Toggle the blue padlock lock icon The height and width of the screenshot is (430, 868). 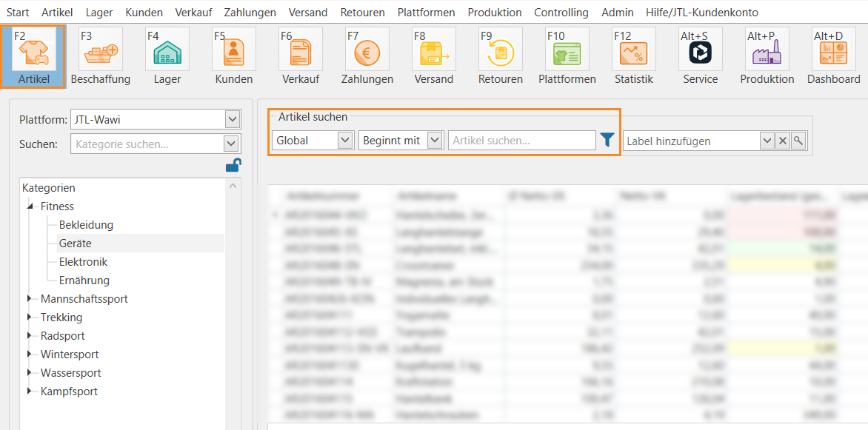pos(233,165)
